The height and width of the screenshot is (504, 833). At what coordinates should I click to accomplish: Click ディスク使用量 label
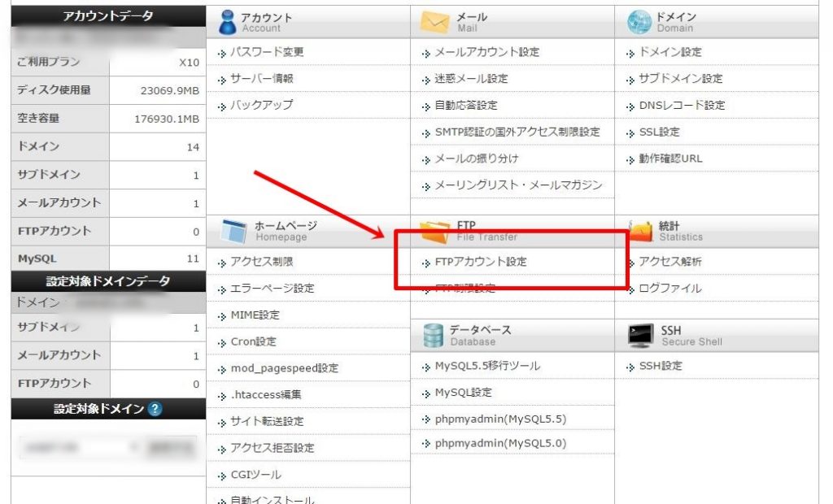click(x=54, y=89)
